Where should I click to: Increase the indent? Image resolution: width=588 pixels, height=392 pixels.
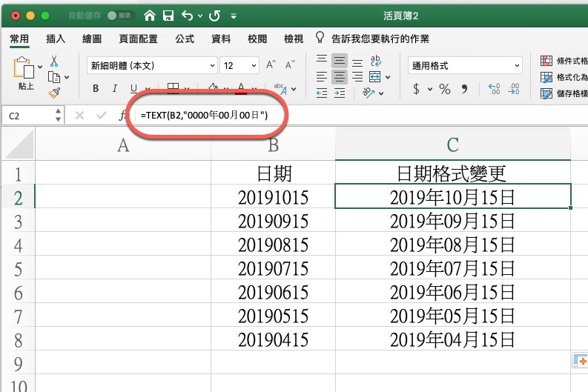[x=340, y=93]
